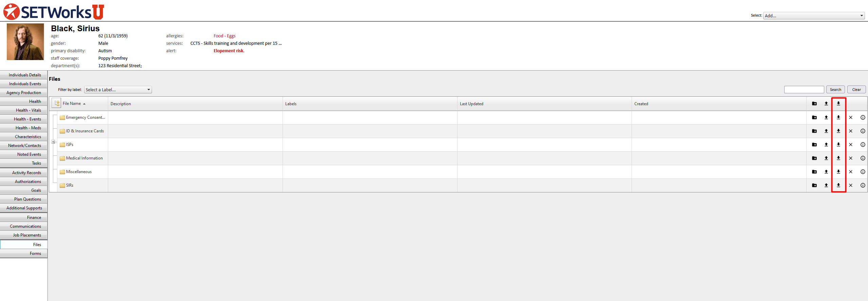Screen dimensions: 868x301
Task: Open the Goals section
Action: 24,190
